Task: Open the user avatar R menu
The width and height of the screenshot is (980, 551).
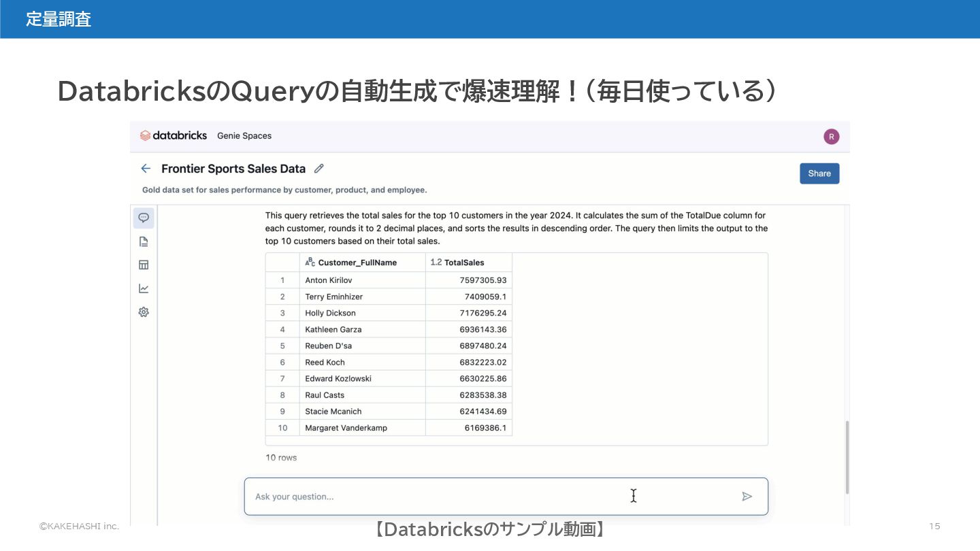Action: [x=831, y=137]
